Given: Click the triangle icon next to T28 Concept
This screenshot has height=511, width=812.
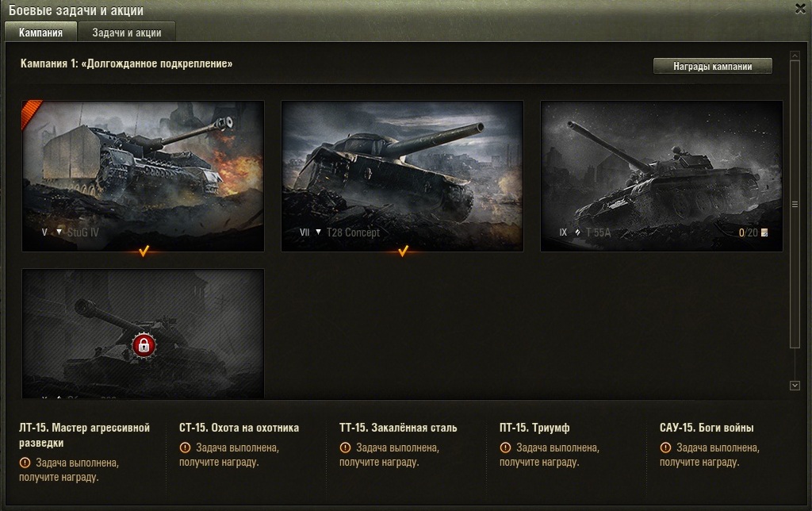Looking at the screenshot, I should 318,232.
